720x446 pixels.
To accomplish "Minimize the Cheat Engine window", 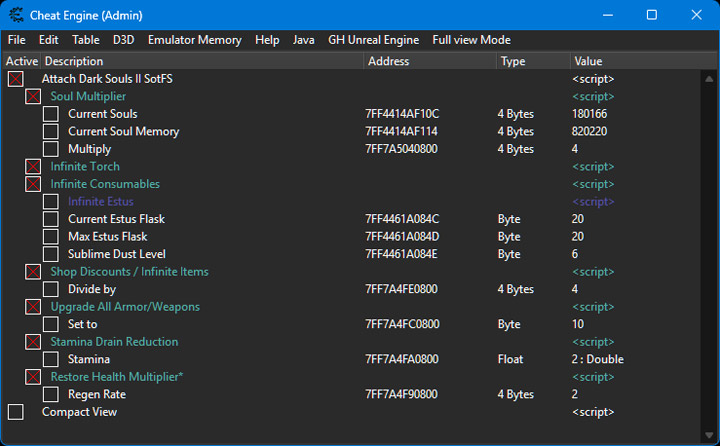I will tap(608, 15).
